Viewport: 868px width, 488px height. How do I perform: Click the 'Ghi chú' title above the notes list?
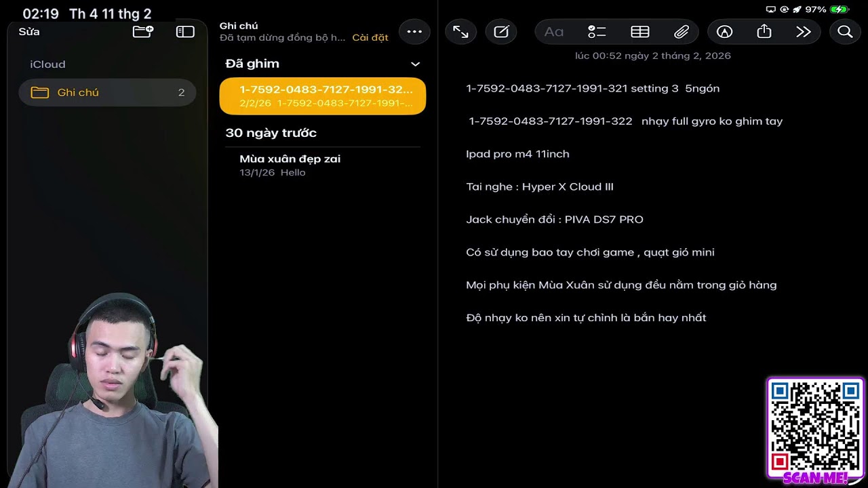tap(239, 26)
